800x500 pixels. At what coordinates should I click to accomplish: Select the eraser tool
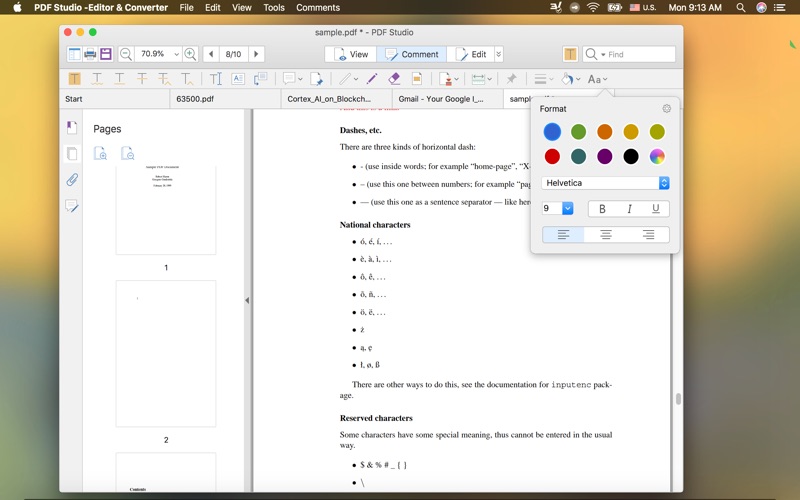point(394,79)
